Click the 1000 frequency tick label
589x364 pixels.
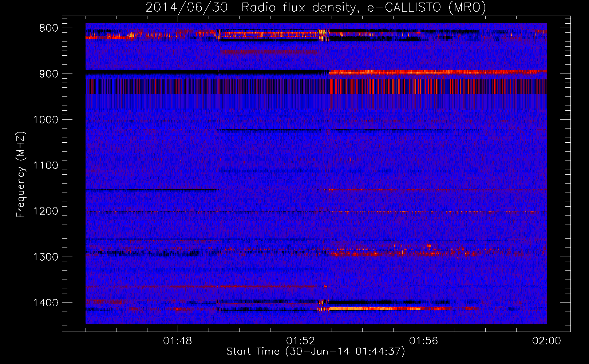(x=46, y=120)
